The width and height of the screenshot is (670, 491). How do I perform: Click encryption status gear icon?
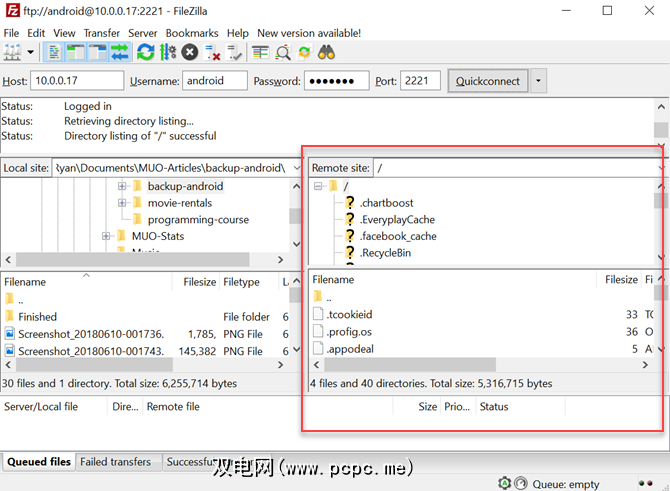(505, 483)
